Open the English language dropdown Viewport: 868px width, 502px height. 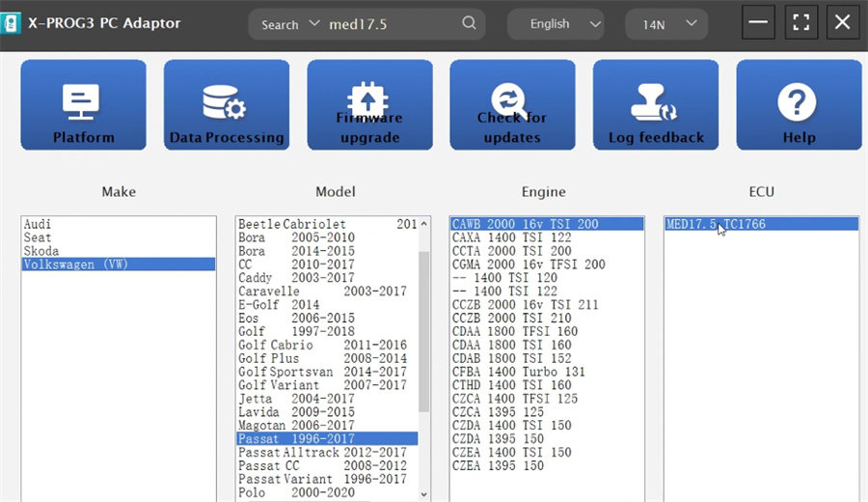pyautogui.click(x=556, y=24)
